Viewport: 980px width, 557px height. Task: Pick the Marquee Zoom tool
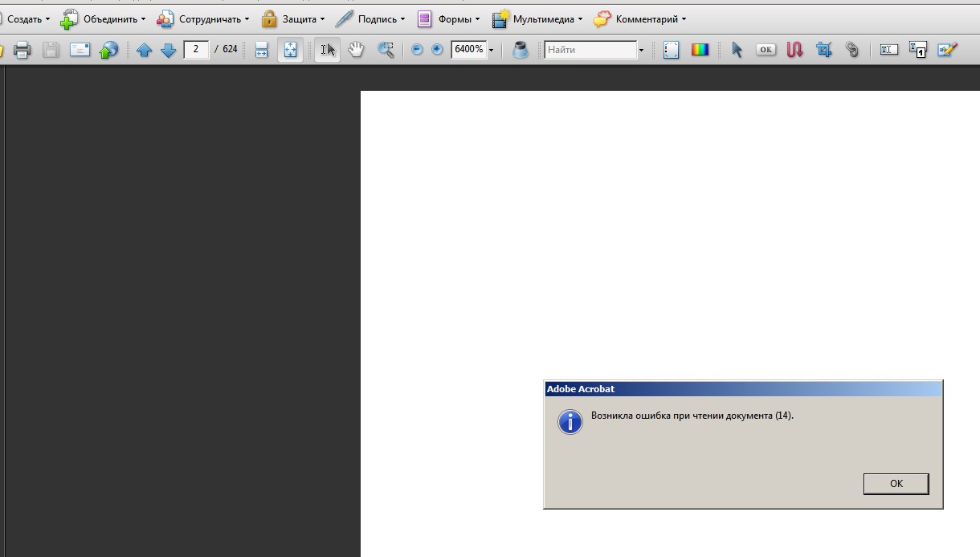[386, 50]
